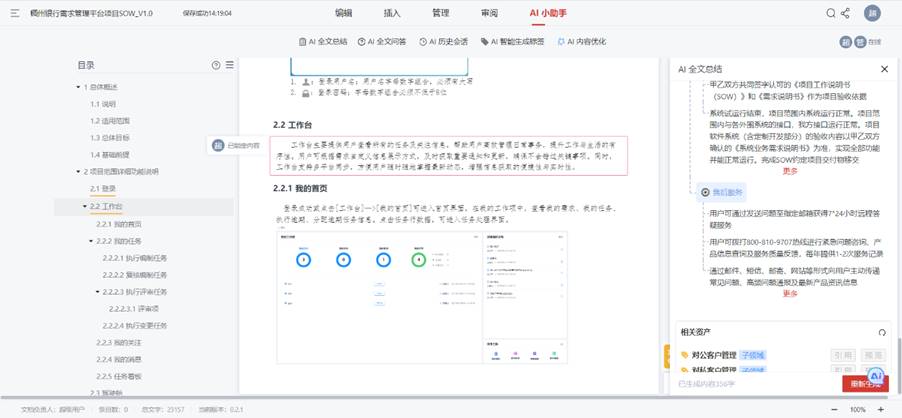
Task: Open 2.2.2.2 复核编制任务 in outline
Action: [135, 275]
